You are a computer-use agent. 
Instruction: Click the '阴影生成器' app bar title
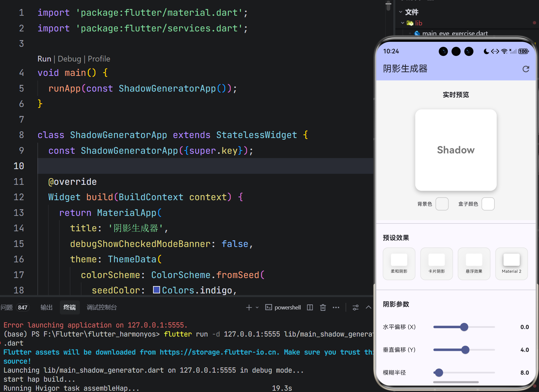tap(405, 69)
